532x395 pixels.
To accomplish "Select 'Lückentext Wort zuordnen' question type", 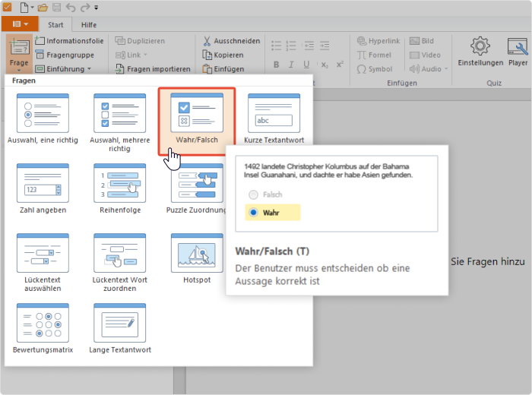I will click(120, 262).
